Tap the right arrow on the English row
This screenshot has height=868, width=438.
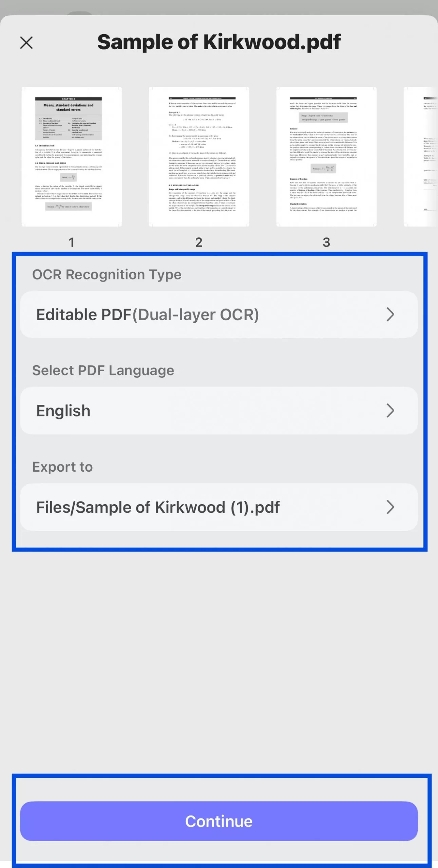point(389,411)
